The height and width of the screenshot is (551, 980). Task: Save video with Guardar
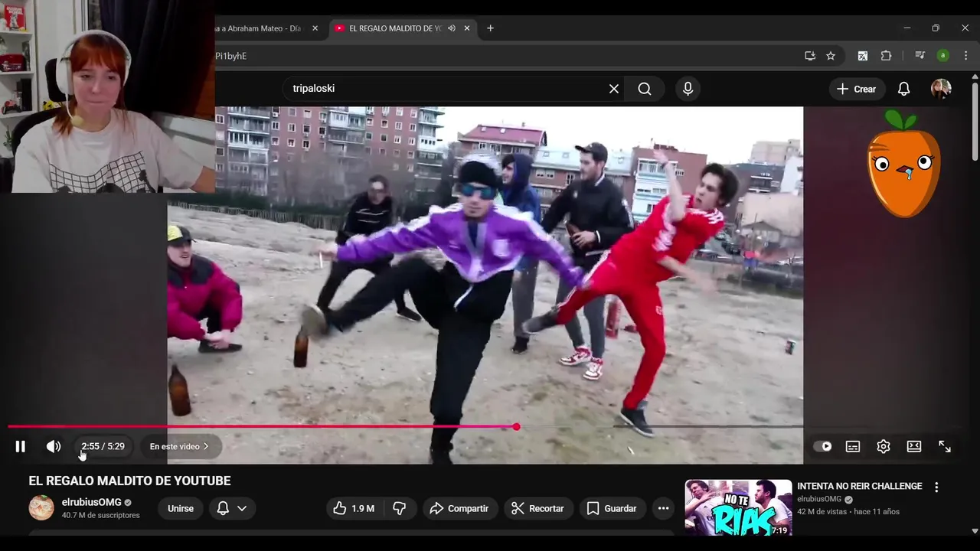612,508
